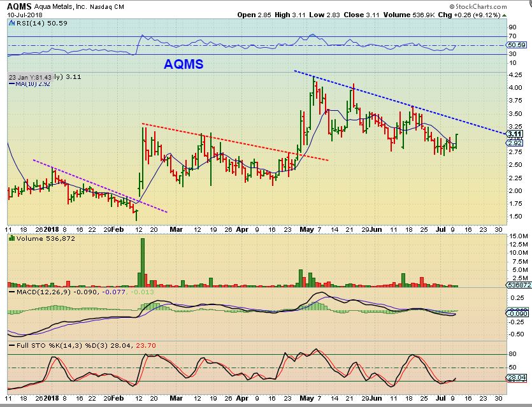Screen dimensions: 532x407
Task: Click the 50.59 RSI value label
Action: [517, 45]
